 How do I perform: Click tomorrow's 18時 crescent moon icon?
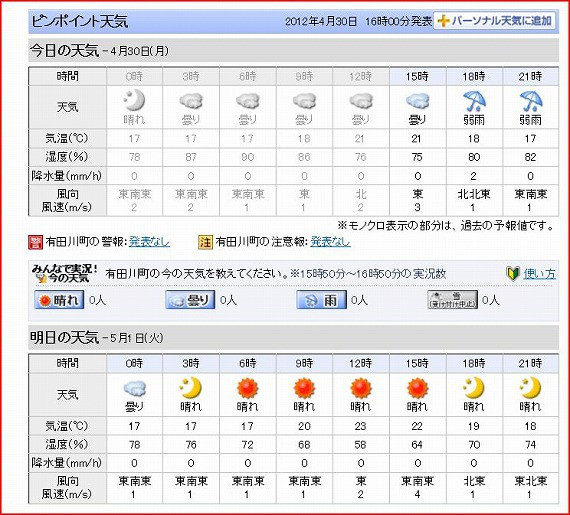[x=474, y=388]
